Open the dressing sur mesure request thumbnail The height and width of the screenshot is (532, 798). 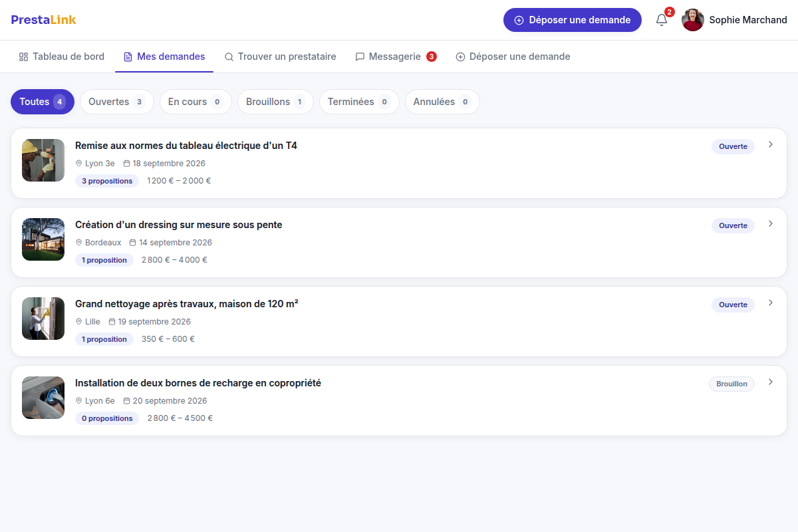click(43, 239)
